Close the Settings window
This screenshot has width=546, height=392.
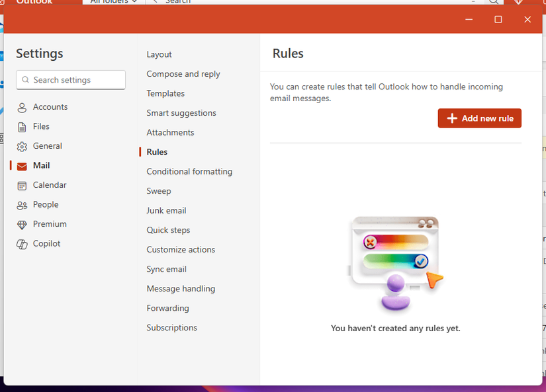527,19
